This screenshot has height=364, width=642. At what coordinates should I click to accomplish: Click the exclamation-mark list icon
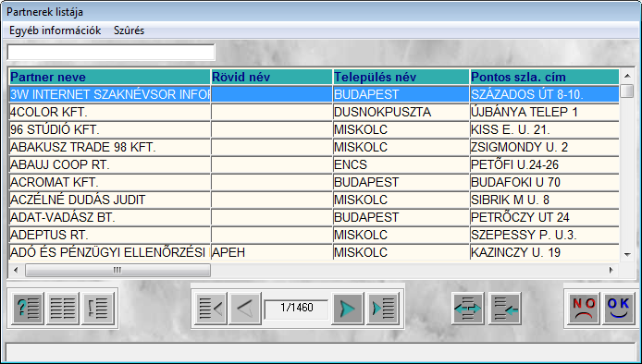97,309
